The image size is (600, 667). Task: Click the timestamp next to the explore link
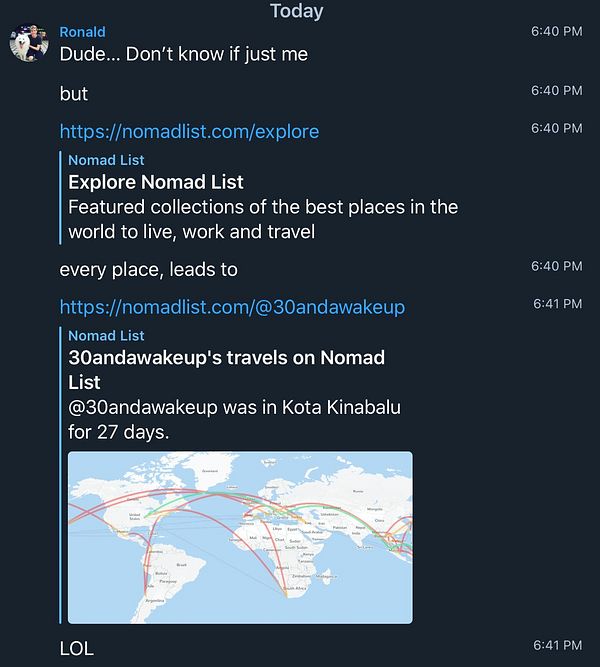[x=557, y=128]
